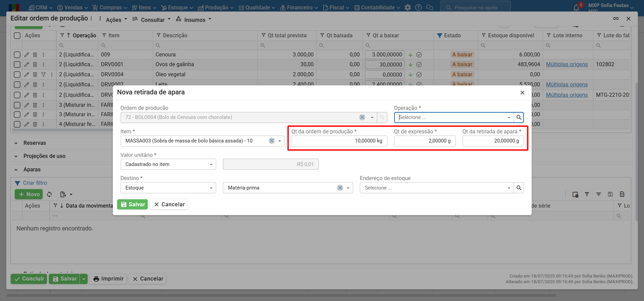644x301 pixels.
Task: Click the notification bell icon
Action: [576, 7]
